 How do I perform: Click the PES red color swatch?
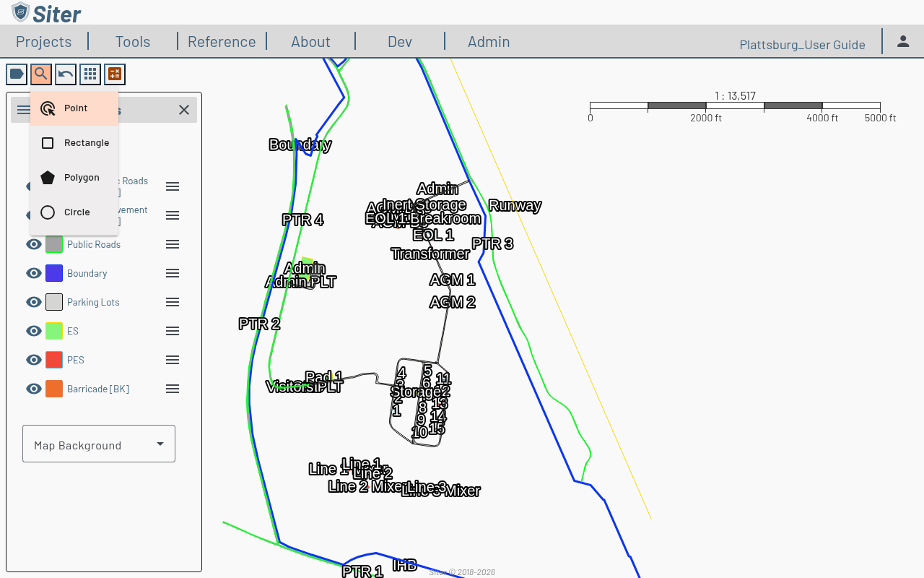click(x=54, y=360)
